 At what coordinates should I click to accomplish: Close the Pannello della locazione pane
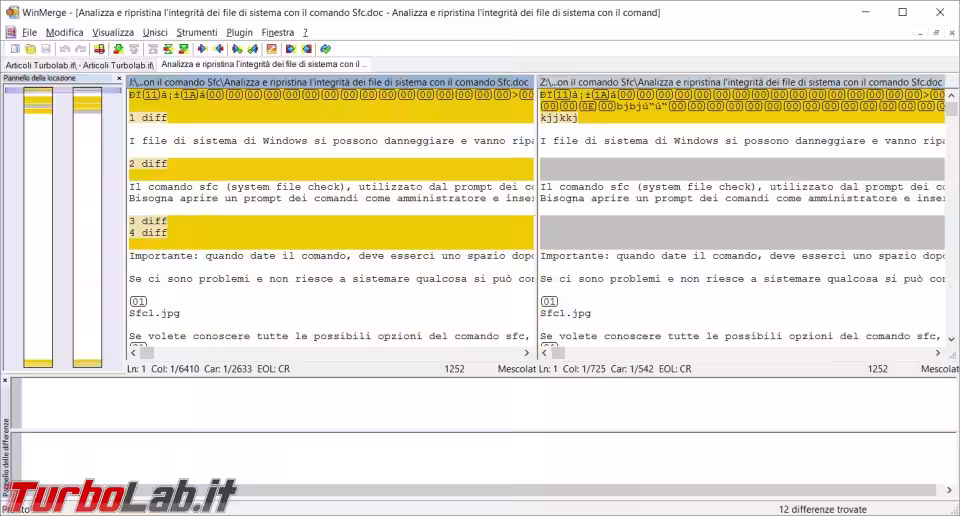tap(119, 78)
